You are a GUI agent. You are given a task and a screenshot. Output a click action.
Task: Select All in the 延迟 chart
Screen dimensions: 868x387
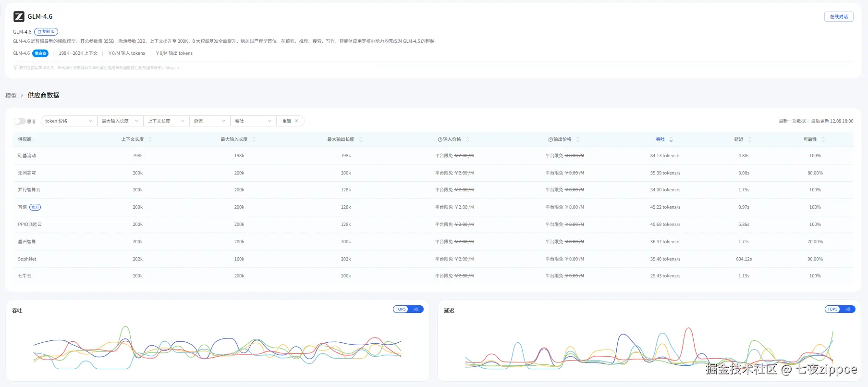[848, 309]
